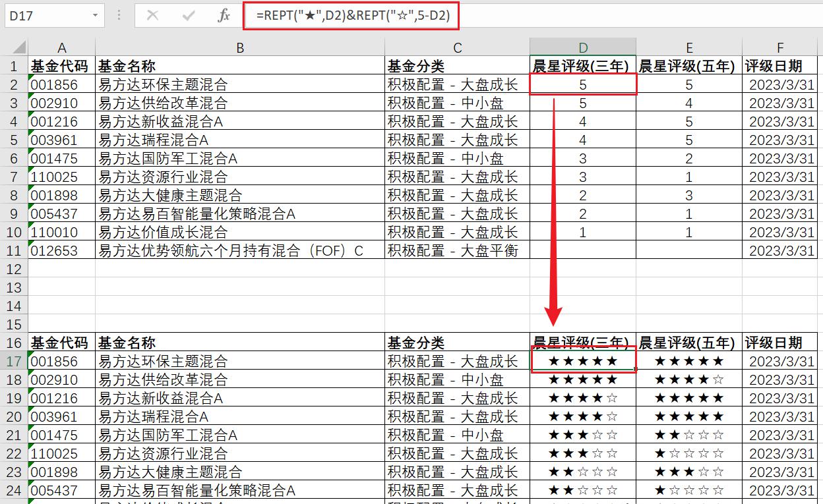Select row 17 header
Viewport: 823px width, 504px height.
[14, 361]
